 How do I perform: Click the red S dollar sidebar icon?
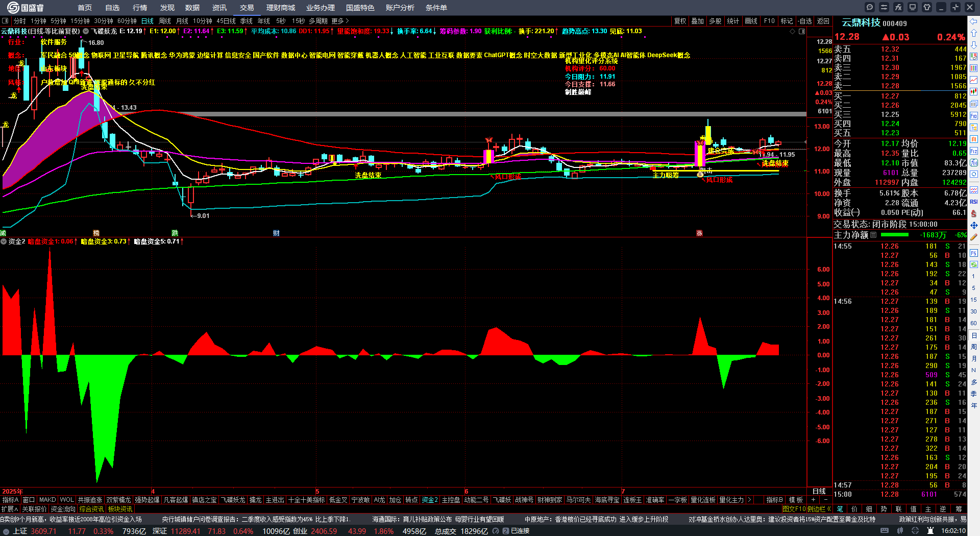click(974, 213)
